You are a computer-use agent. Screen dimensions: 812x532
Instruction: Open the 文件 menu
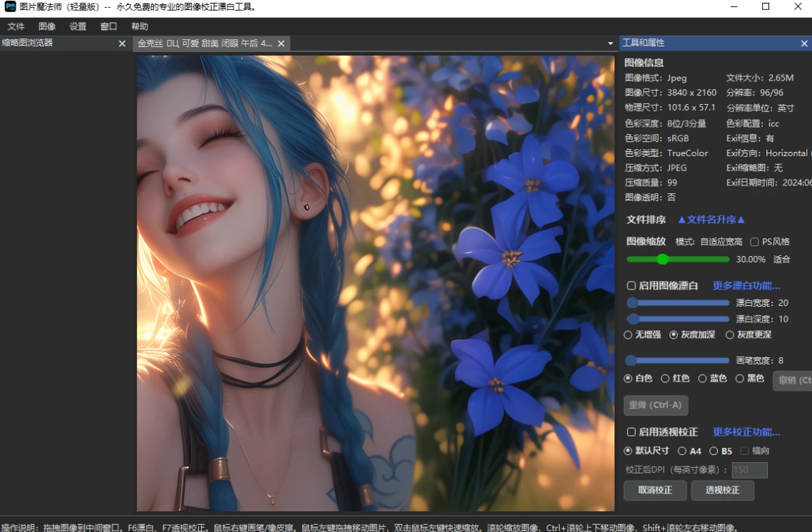(16, 26)
